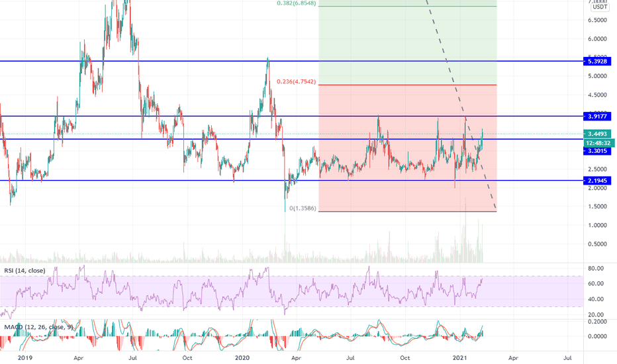Screen dimensions: 617x364
Task: Click the 40.00 RSI scale value
Action: pyautogui.click(x=596, y=299)
